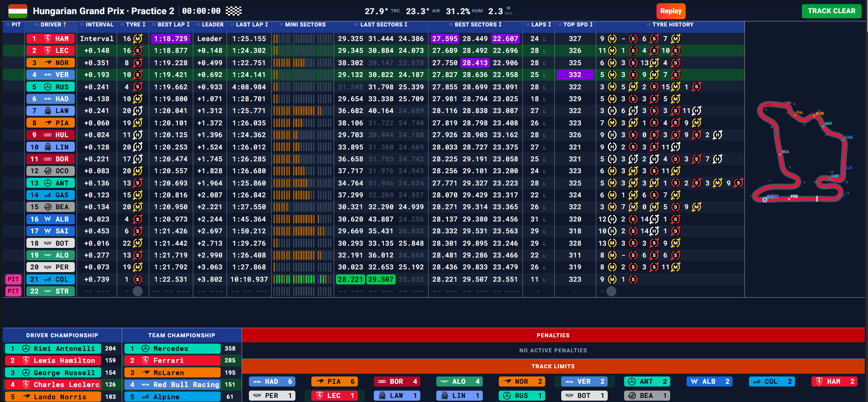Screen dimensions: 868x402
Task: Click the McLaren logo in the Team Championship list
Action: tap(145, 373)
